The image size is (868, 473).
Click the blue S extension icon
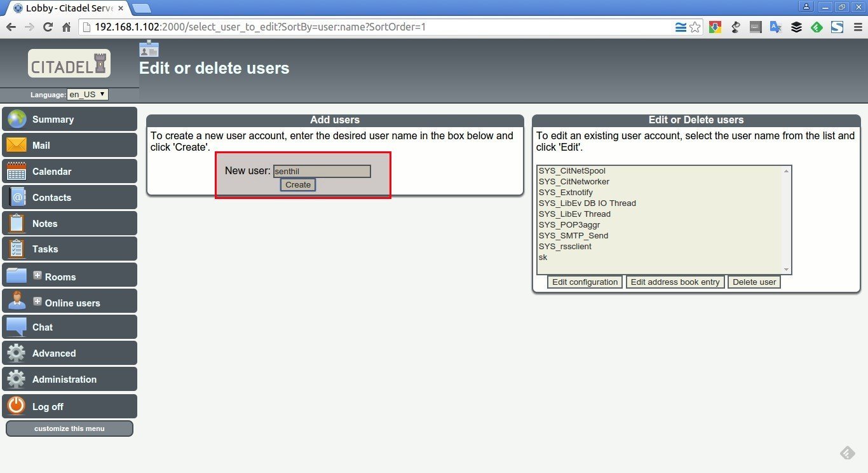click(x=837, y=27)
